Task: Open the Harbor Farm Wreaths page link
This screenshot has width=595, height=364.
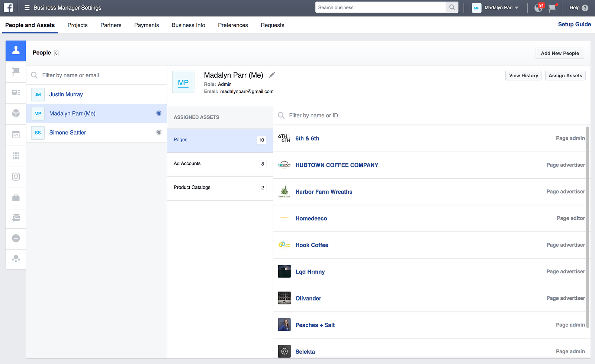Action: coord(324,192)
